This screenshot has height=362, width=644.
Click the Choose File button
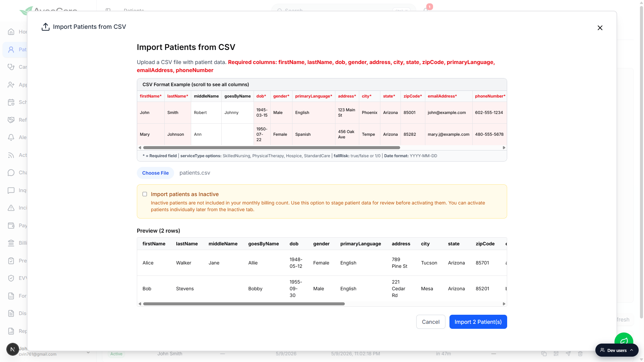click(x=155, y=173)
